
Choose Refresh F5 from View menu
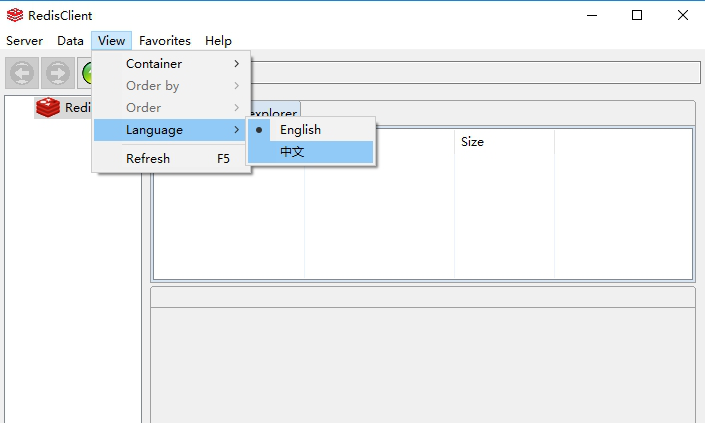click(171, 159)
